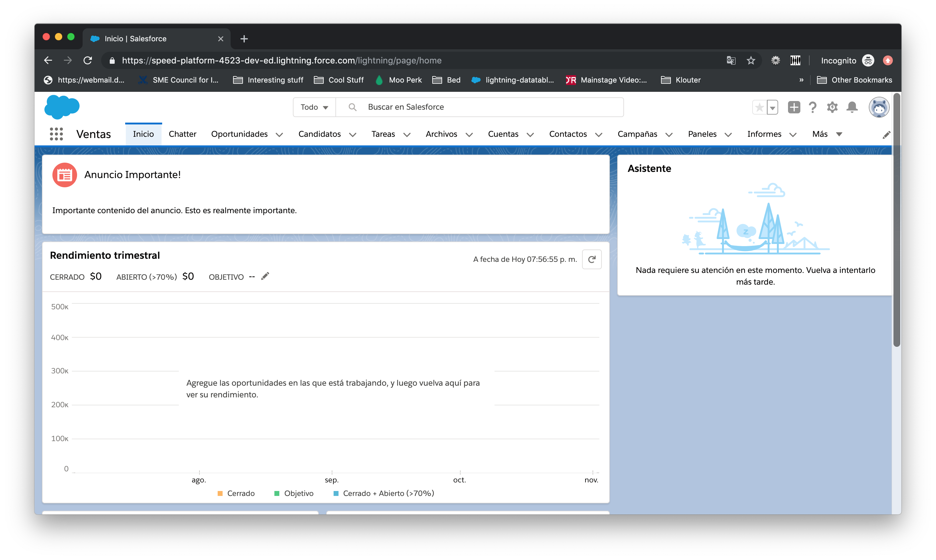Refresh the Rendimiento trimestral chart
This screenshot has height=560, width=936.
click(591, 259)
